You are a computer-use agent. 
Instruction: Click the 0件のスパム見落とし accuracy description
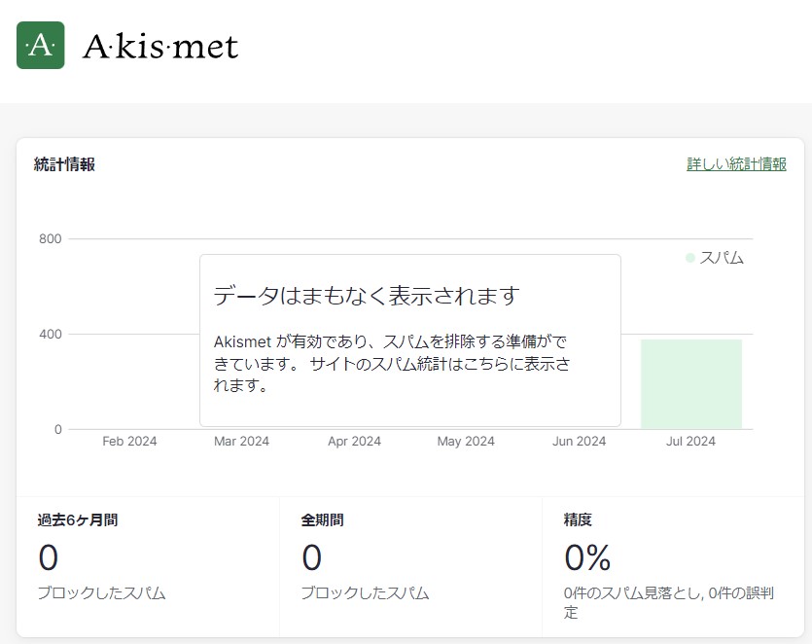pyautogui.click(x=668, y=602)
